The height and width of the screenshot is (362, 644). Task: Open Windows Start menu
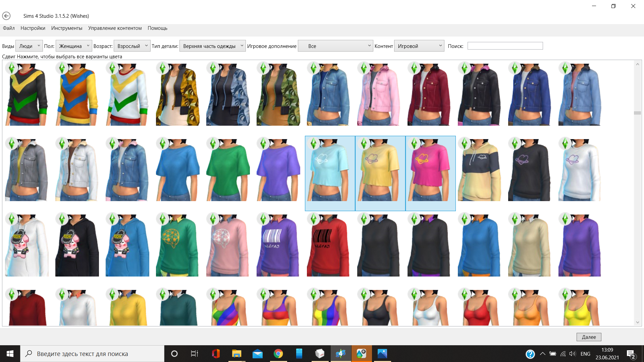[x=10, y=354]
